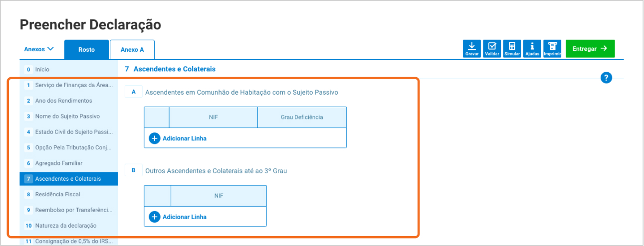Select Ano dos Rendimentos section
Screen dimensions: 644x246
tap(63, 101)
